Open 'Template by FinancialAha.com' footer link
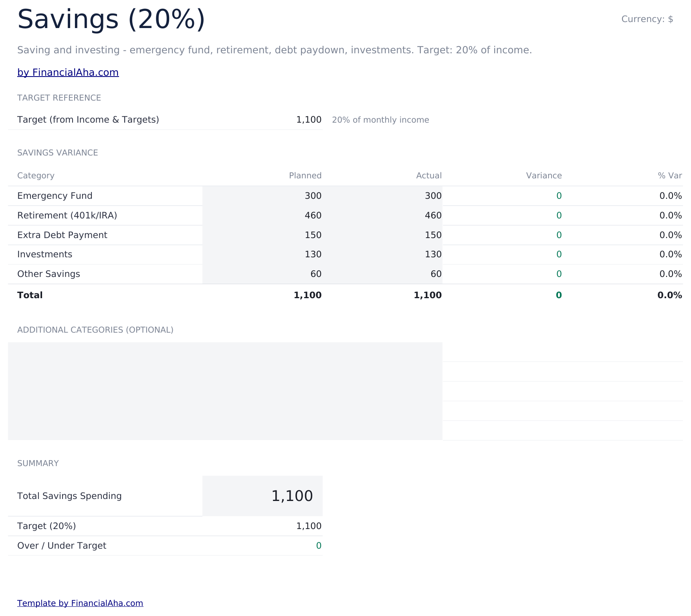 point(80,603)
